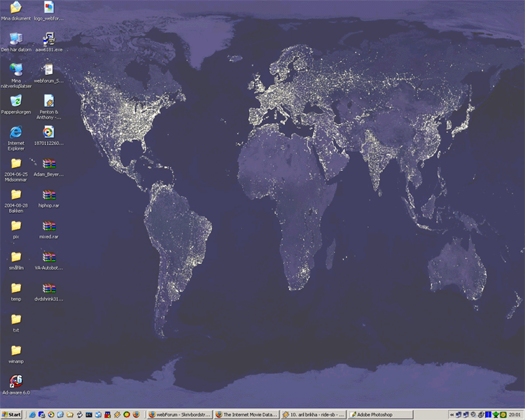Image resolution: width=525 pixels, height=420 pixels.
Task: Click the yellow round tray icon
Action: pyautogui.click(x=503, y=415)
